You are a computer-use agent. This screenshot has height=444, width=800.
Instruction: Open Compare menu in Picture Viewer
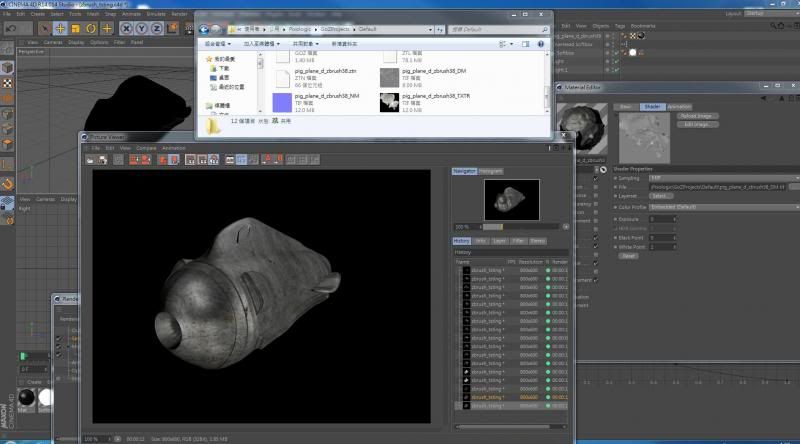(146, 148)
